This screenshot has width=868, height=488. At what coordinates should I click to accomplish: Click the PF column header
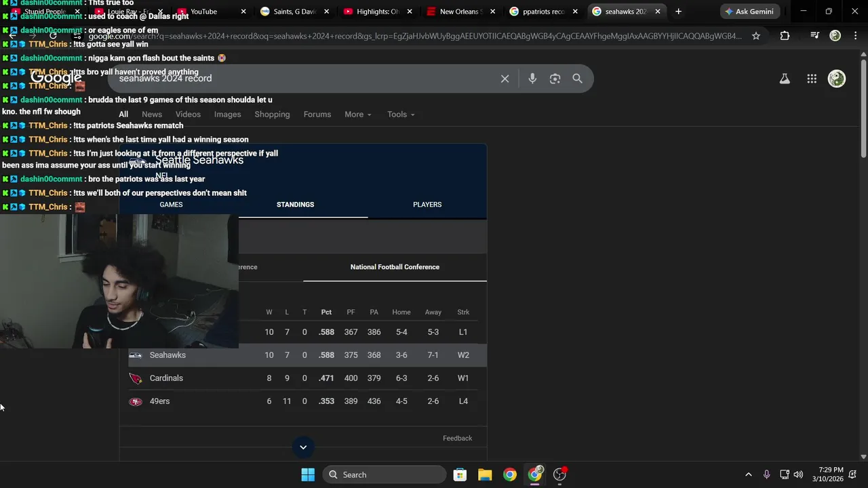[351, 312]
